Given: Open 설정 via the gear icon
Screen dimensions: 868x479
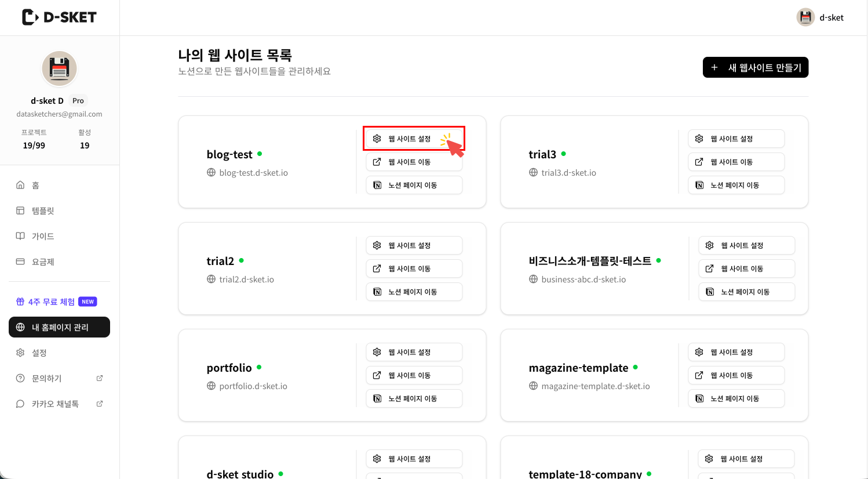Looking at the screenshot, I should (20, 352).
